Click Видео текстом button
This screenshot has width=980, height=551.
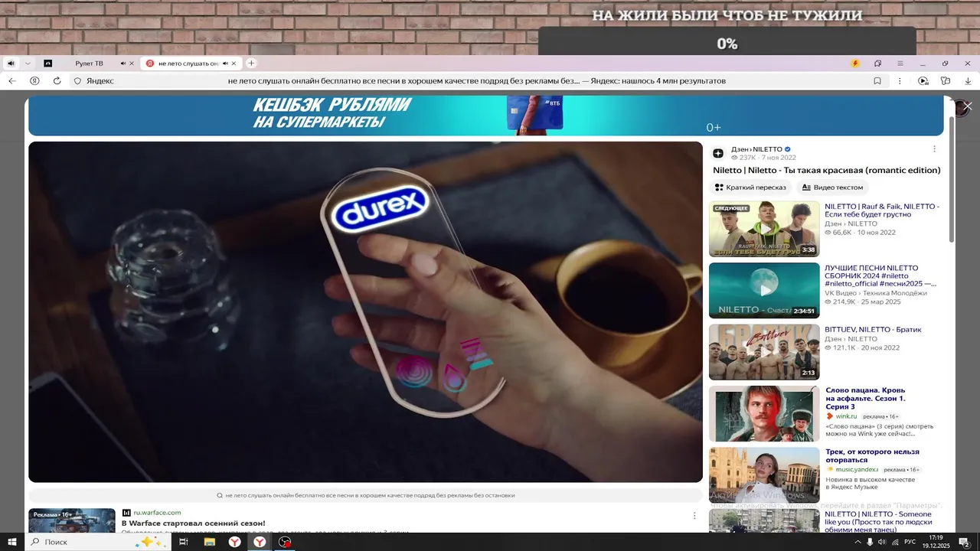[x=832, y=187]
